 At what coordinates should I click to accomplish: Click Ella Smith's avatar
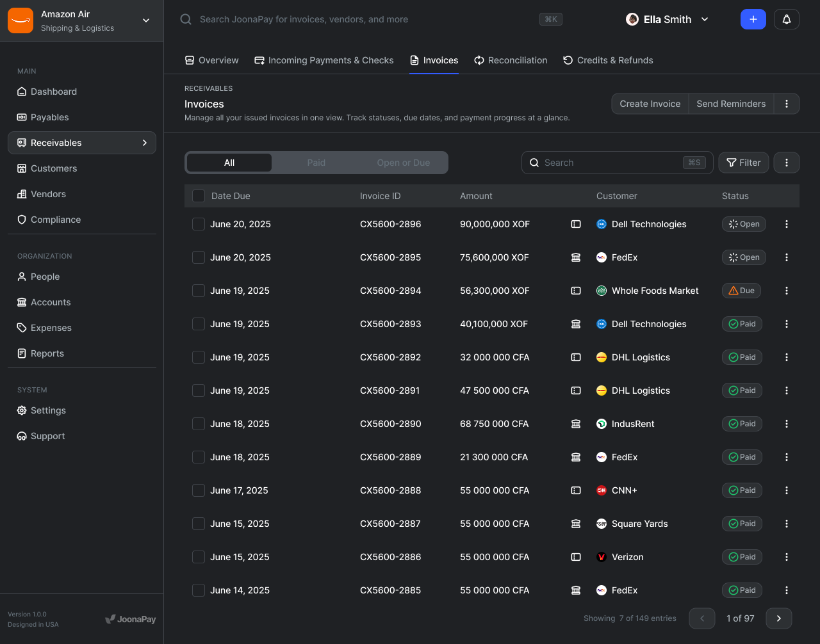pyautogui.click(x=632, y=19)
